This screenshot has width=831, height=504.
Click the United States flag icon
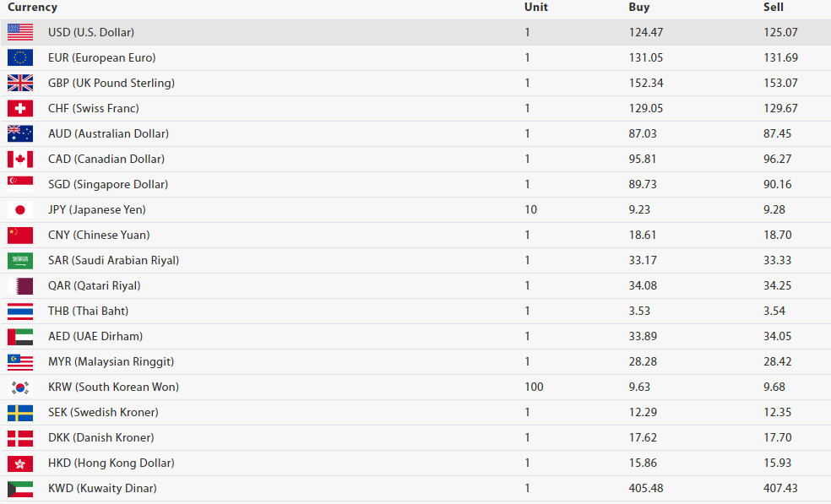point(20,32)
